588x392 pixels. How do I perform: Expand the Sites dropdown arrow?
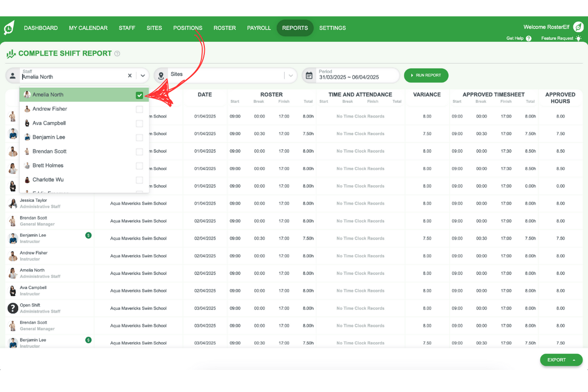291,75
